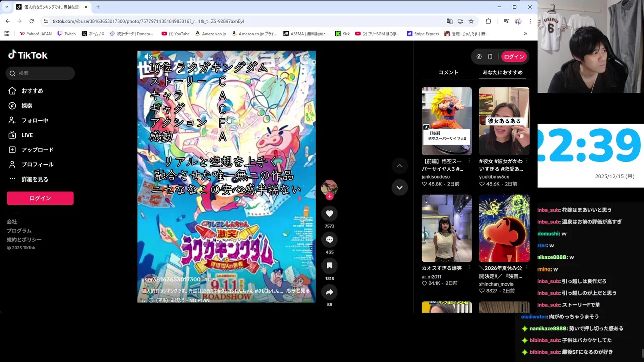The width and height of the screenshot is (644, 362).
Task: Open アップロード in the sidebar
Action: tap(31, 150)
